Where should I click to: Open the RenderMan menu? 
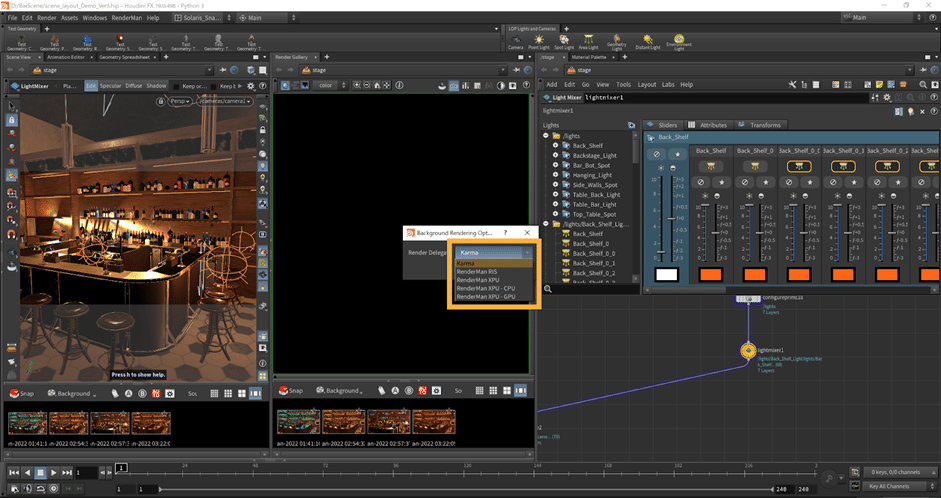(x=128, y=17)
